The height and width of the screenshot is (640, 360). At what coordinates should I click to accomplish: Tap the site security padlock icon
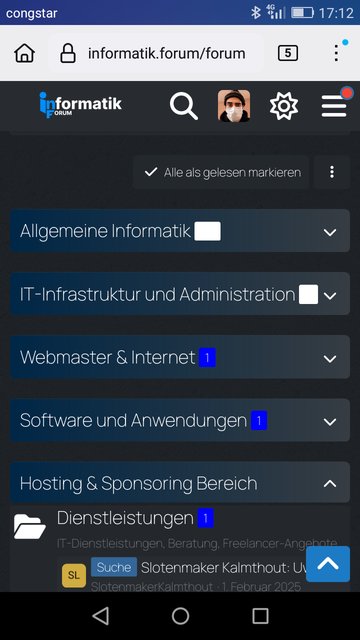tap(68, 53)
